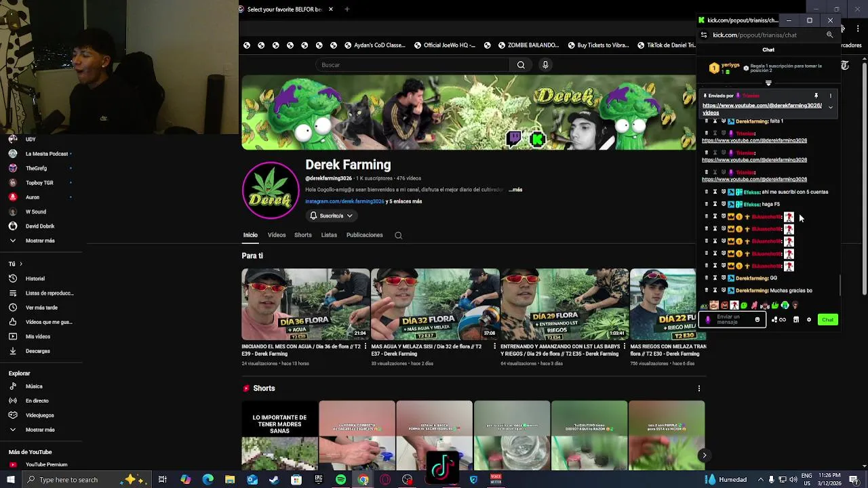
Task: Open Spotify from the taskbar
Action: pyautogui.click(x=340, y=480)
